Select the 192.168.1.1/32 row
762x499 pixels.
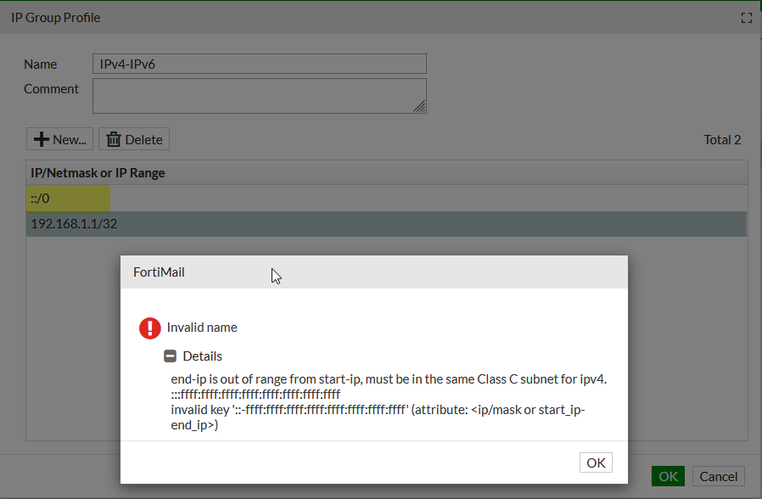pyautogui.click(x=386, y=224)
